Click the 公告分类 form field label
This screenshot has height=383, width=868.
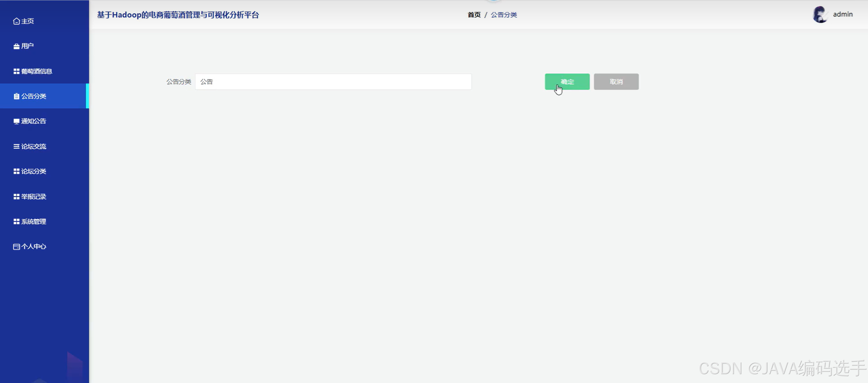point(179,82)
